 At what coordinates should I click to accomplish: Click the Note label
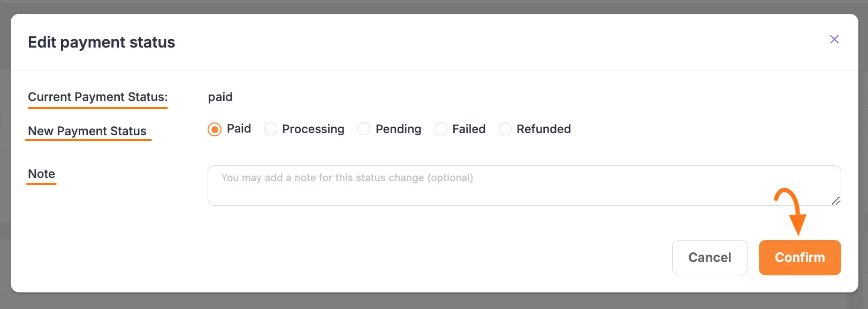pyautogui.click(x=41, y=174)
